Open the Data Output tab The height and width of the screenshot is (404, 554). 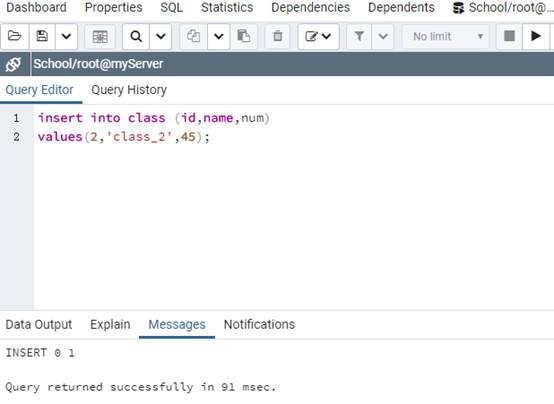coord(39,324)
